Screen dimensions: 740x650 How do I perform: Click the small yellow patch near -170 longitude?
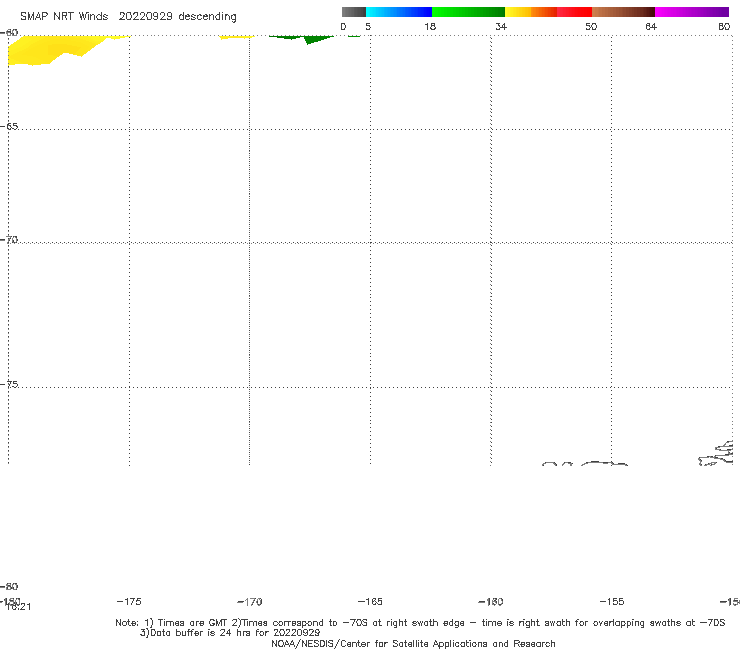236,37
